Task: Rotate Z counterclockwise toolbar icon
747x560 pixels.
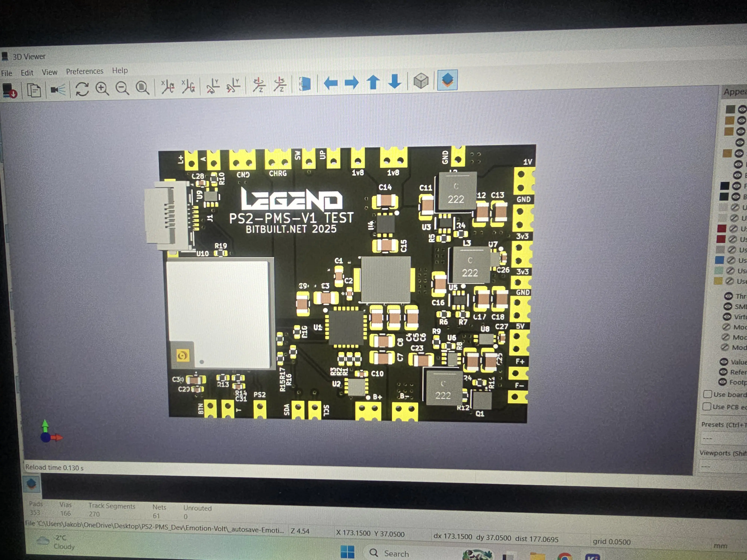Action: [280, 84]
